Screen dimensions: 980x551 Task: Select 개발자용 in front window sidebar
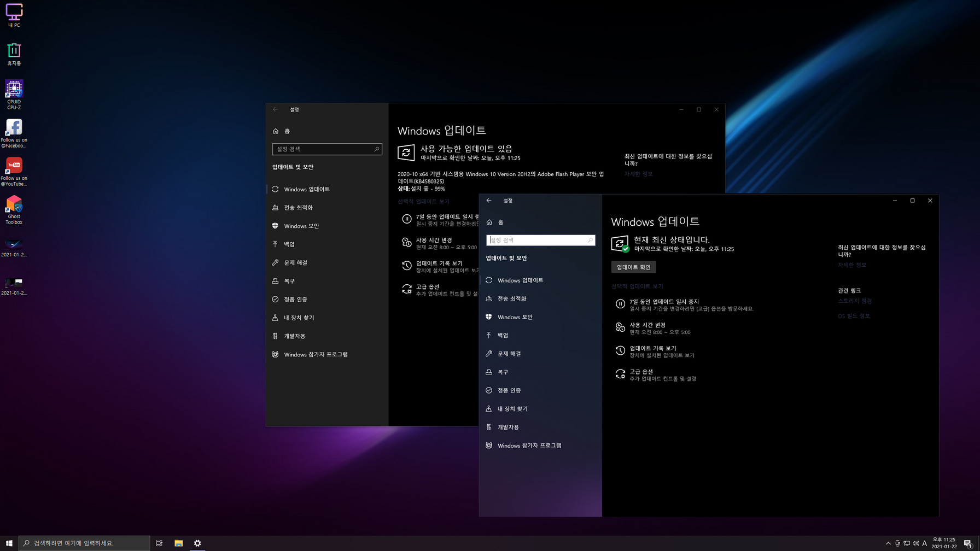pos(540,427)
